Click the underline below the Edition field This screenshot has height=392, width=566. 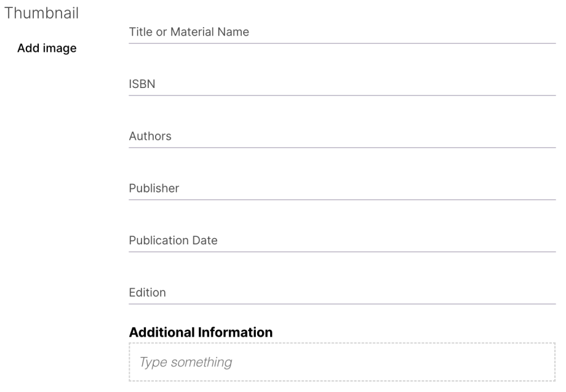click(341, 303)
